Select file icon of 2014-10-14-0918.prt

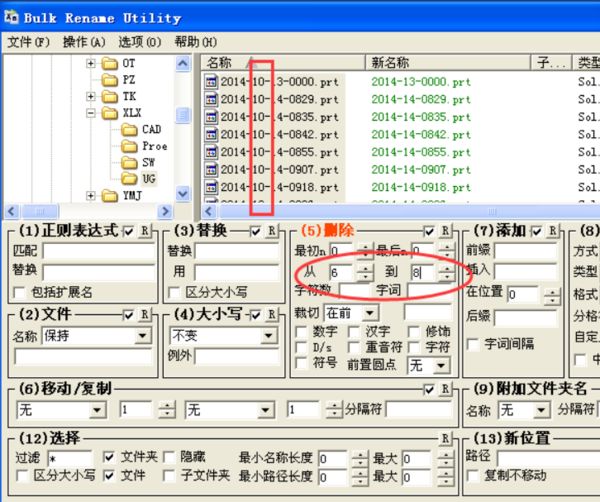[x=211, y=187]
